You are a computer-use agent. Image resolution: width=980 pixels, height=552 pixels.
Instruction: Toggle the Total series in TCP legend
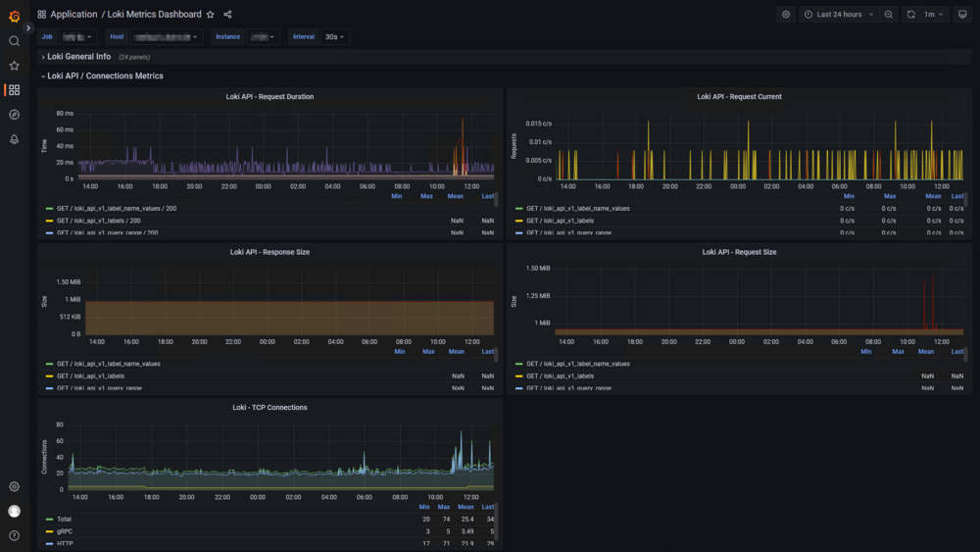click(64, 519)
